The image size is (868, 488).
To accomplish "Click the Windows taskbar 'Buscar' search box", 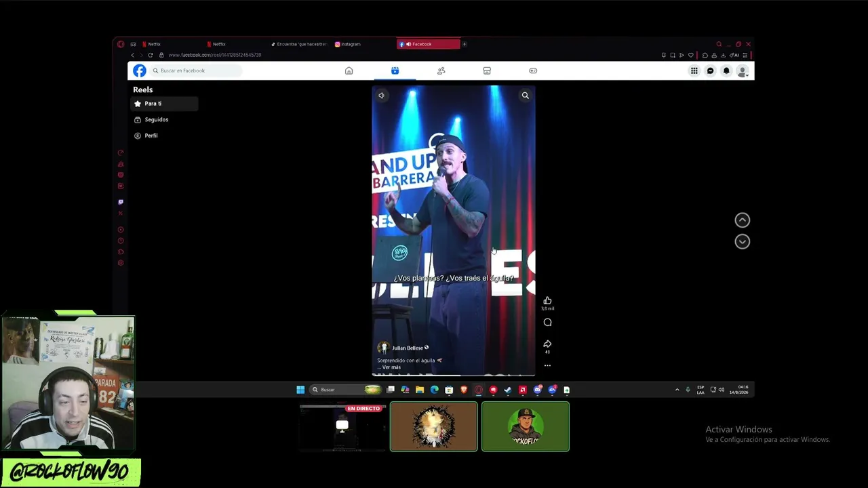I will 346,390.
